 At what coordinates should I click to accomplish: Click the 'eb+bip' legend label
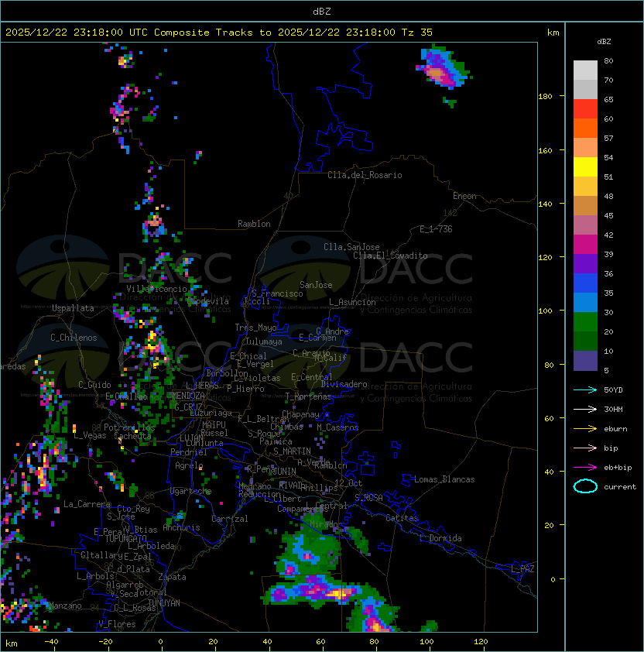tap(618, 468)
